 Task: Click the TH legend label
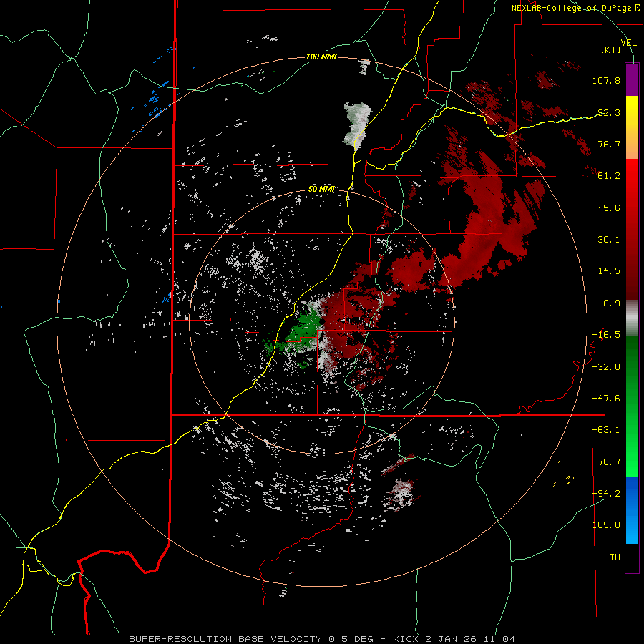click(615, 557)
